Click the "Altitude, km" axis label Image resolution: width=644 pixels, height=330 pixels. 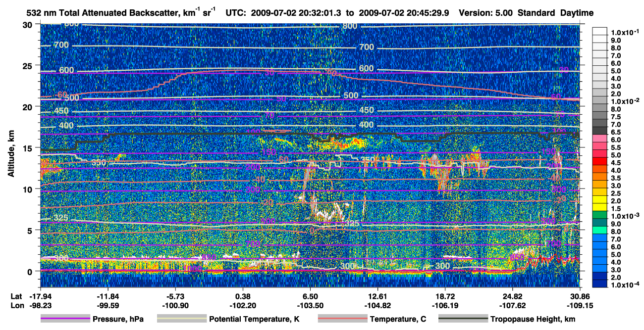click(x=11, y=154)
